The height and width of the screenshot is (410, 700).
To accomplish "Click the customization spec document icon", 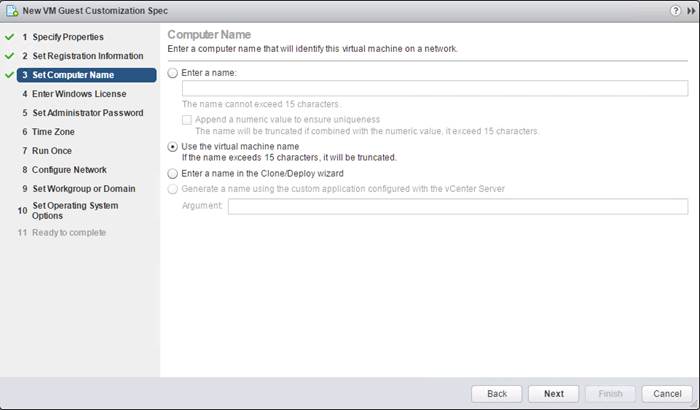I will (12, 11).
